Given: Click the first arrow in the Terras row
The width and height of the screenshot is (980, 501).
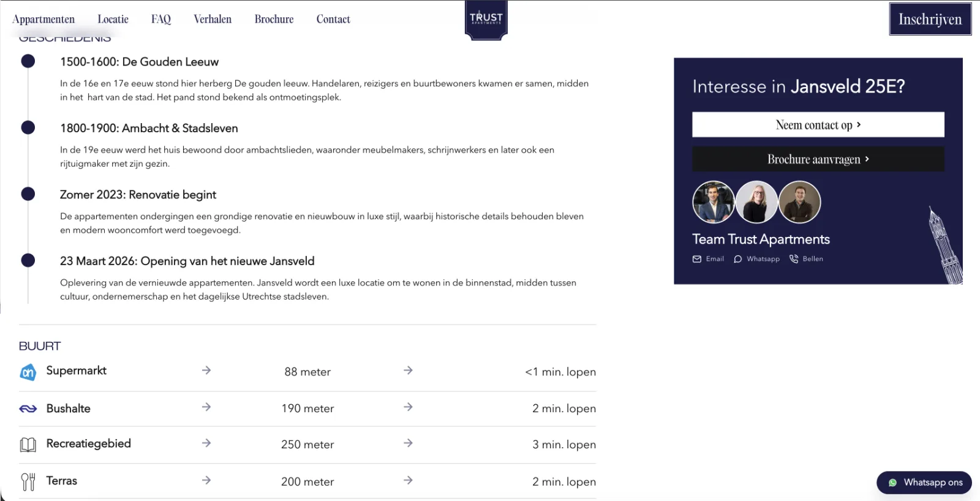Looking at the screenshot, I should point(206,480).
